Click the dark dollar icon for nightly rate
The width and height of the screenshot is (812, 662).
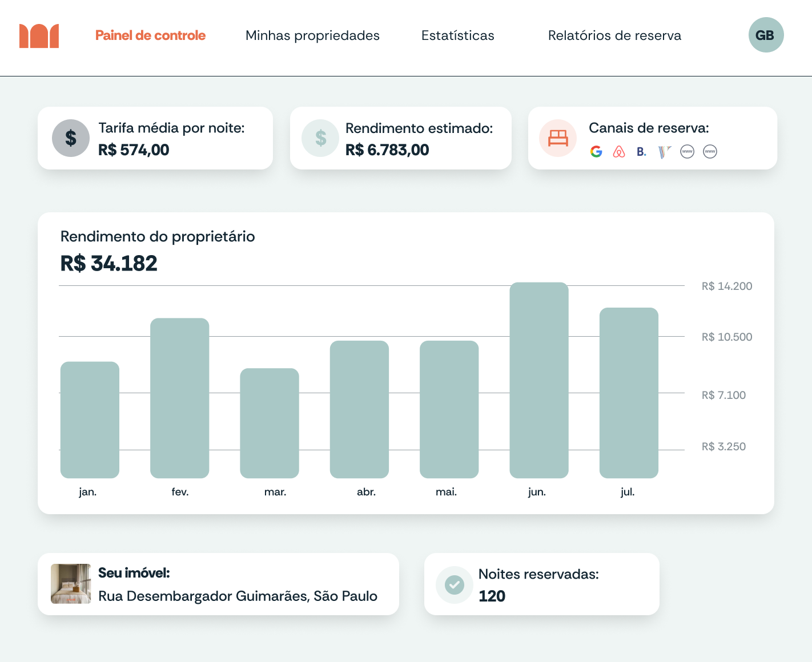click(x=71, y=138)
